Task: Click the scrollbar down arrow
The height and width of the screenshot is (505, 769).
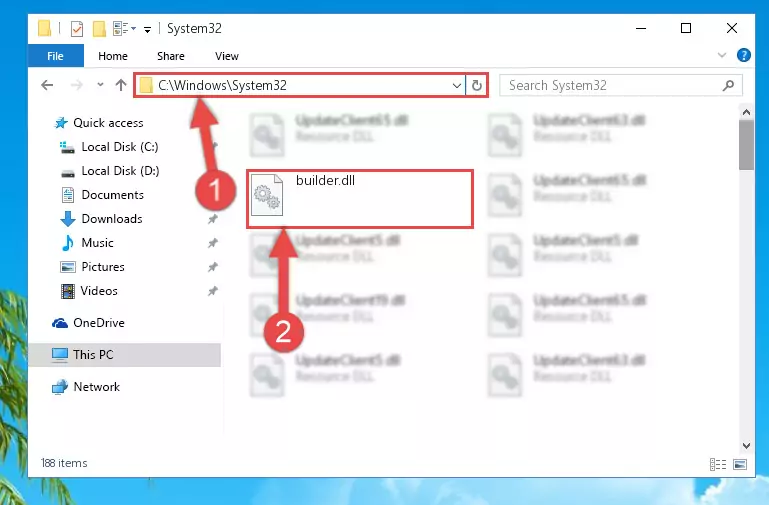Action: (746, 446)
